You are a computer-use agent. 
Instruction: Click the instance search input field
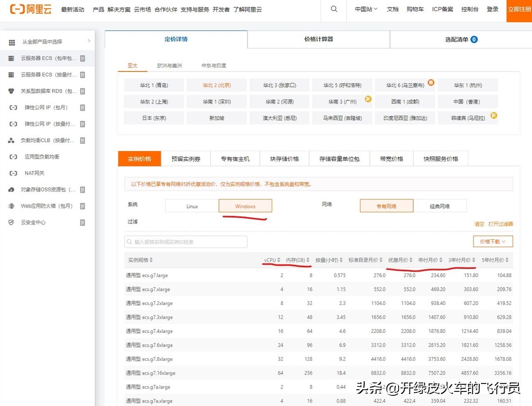(186, 241)
